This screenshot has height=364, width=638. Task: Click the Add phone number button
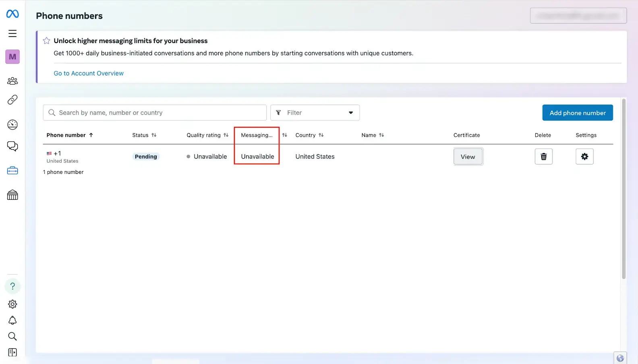577,113
